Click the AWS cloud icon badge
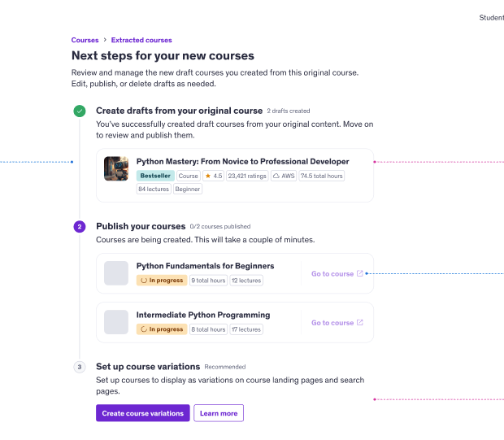The width and height of the screenshot is (504, 440). click(x=276, y=176)
